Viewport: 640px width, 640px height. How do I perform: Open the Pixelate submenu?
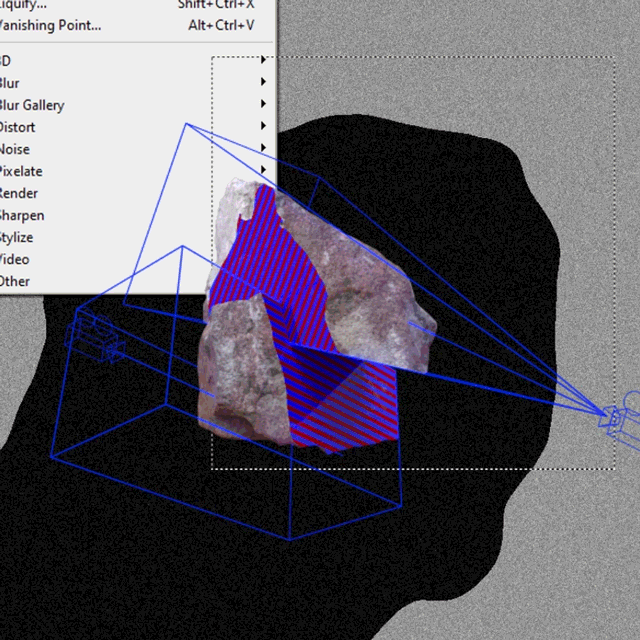click(x=136, y=171)
